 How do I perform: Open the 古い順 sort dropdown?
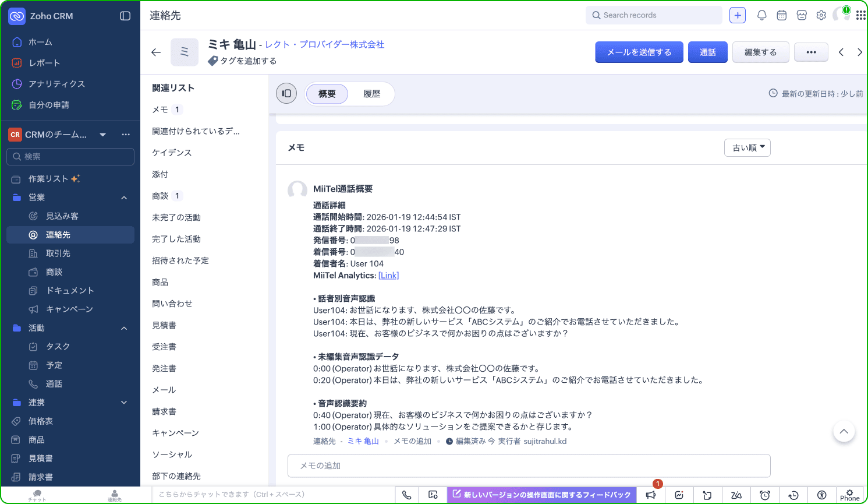coord(747,148)
